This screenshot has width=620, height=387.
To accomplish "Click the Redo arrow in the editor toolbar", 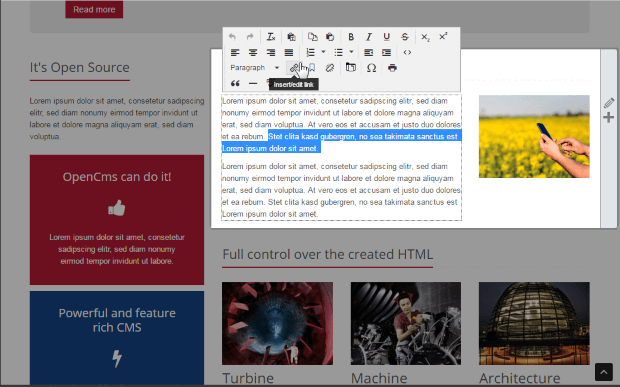I will tap(250, 37).
